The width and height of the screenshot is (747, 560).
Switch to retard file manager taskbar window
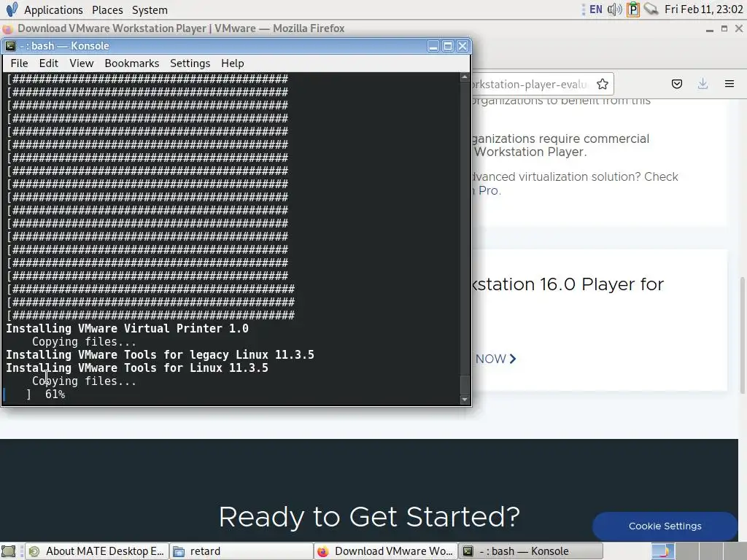tap(241, 551)
